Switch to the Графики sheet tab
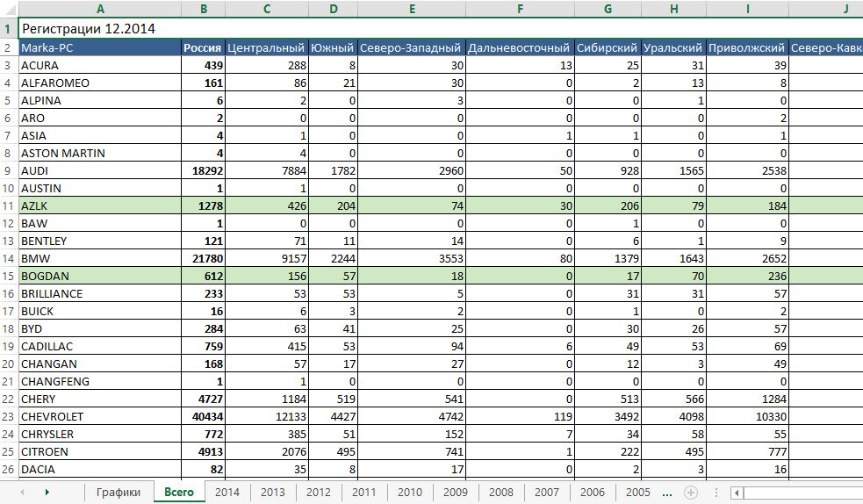The height and width of the screenshot is (504, 863). tap(119, 493)
